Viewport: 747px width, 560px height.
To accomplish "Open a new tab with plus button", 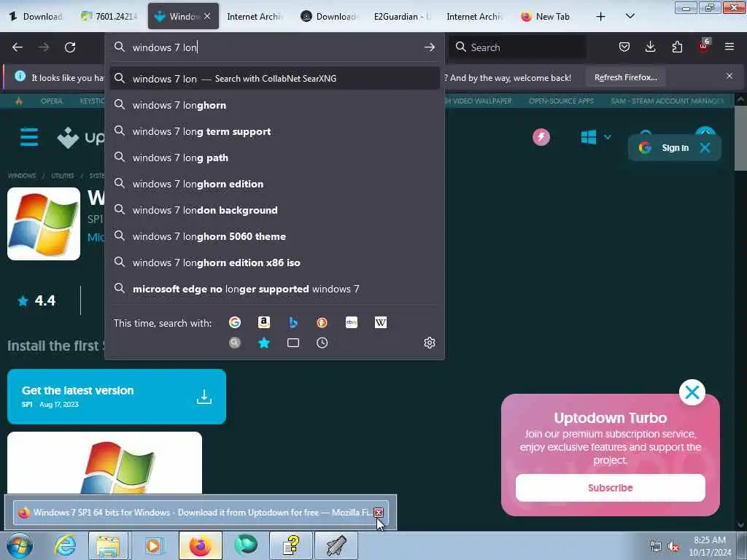I will [x=601, y=16].
